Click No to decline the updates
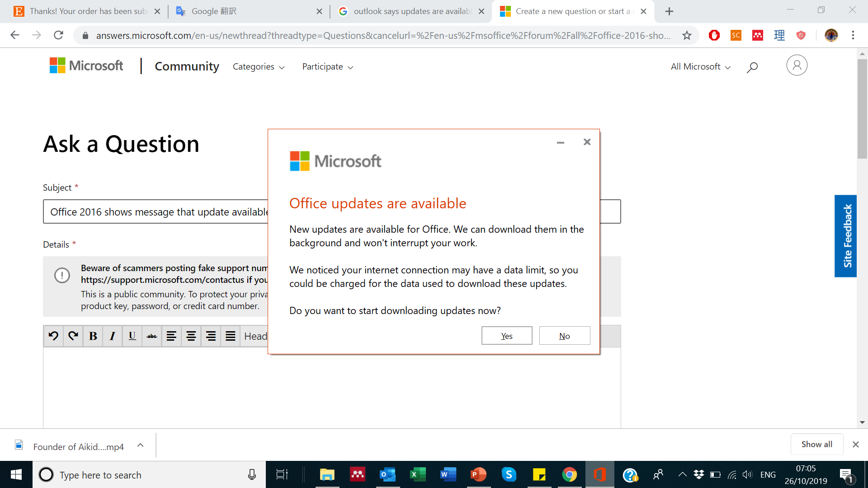This screenshot has height=488, width=868. pyautogui.click(x=564, y=336)
